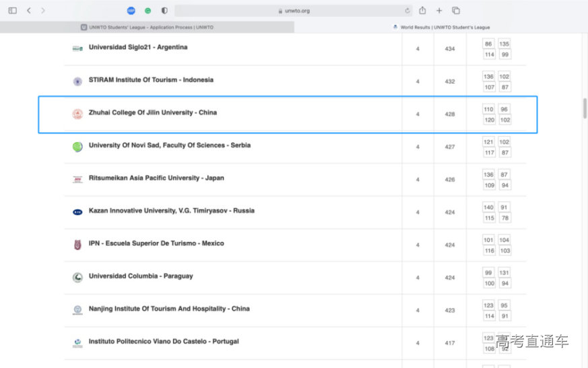
Task: Open a new tab with plus
Action: click(439, 11)
